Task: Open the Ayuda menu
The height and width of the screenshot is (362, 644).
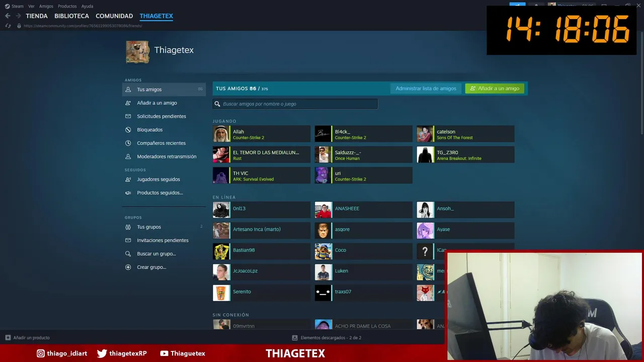Action: pos(87,7)
